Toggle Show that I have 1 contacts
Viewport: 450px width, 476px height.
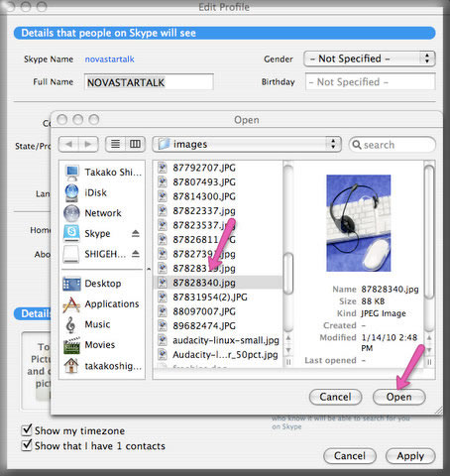tap(27, 445)
